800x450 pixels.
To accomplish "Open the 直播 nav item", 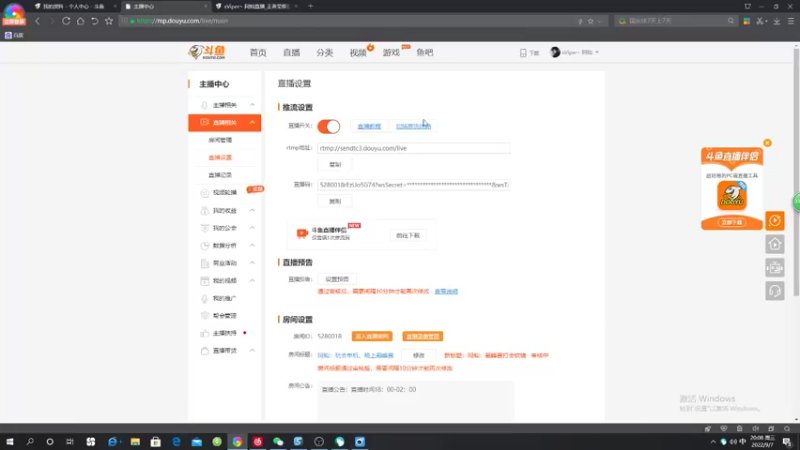I will (x=291, y=53).
